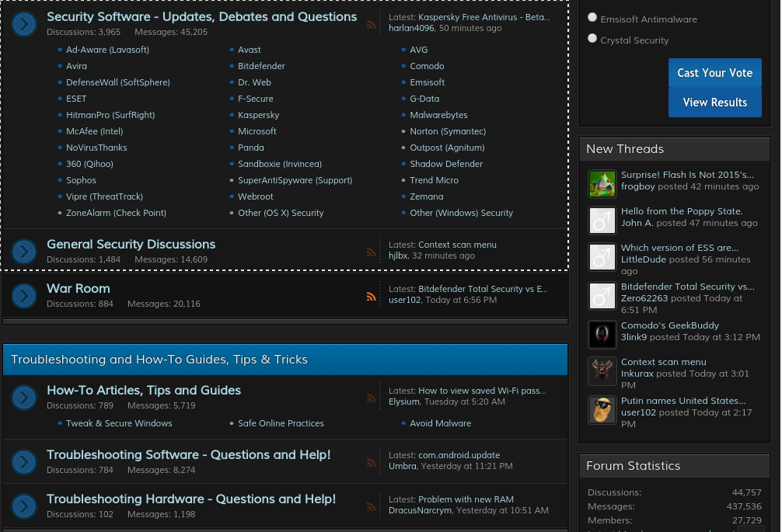This screenshot has width=782, height=532.
Task: Open 3link9's dark avatar
Action: pyautogui.click(x=602, y=334)
